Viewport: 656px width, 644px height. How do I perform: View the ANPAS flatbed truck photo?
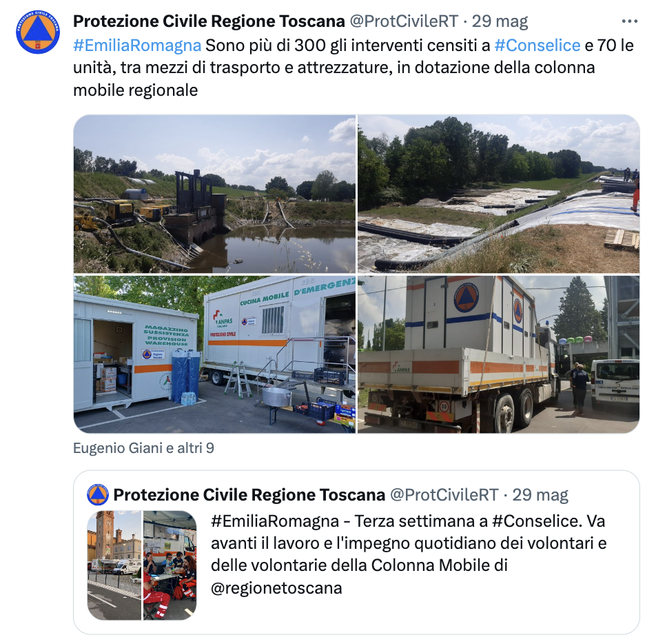[x=499, y=354]
